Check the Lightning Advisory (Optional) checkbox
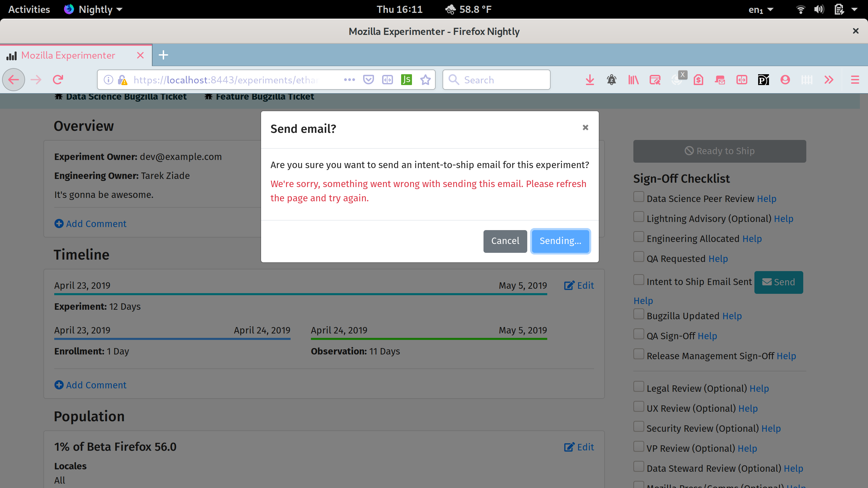 point(639,217)
